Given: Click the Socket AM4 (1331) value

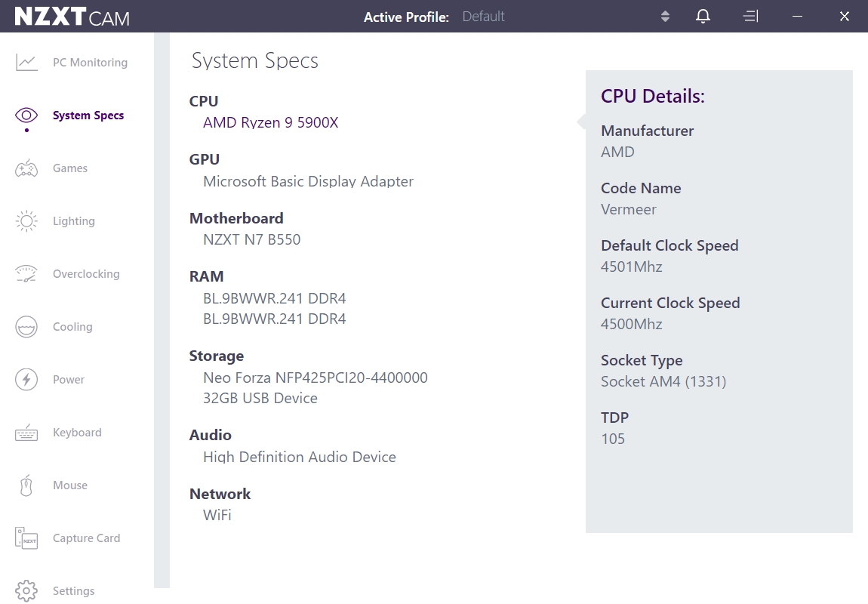Looking at the screenshot, I should click(x=663, y=381).
